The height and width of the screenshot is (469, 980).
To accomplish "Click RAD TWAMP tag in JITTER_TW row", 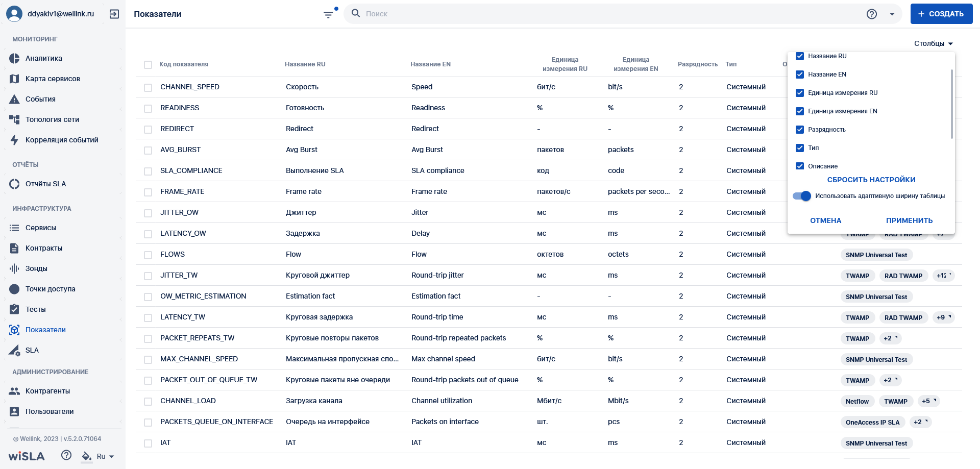I will pos(903,276).
